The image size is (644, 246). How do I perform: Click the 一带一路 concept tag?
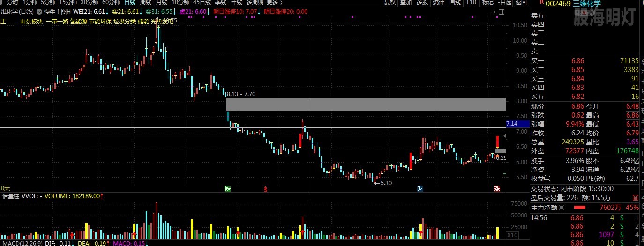pyautogui.click(x=57, y=21)
